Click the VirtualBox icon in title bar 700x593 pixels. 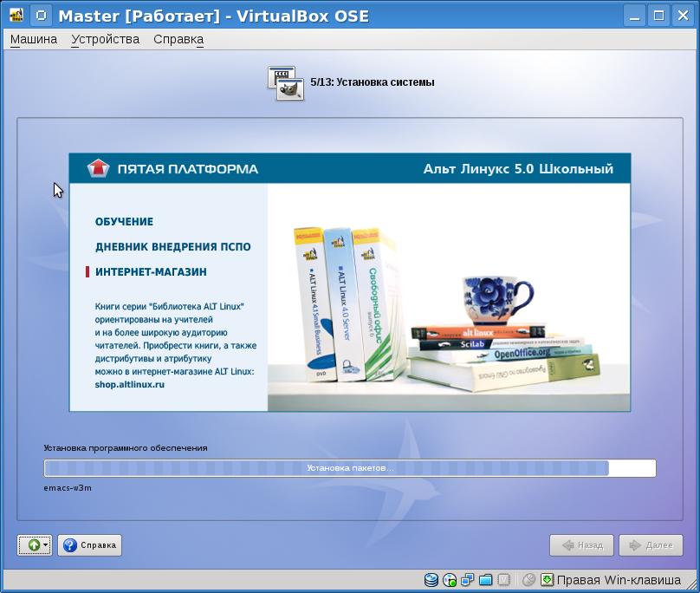click(x=16, y=16)
